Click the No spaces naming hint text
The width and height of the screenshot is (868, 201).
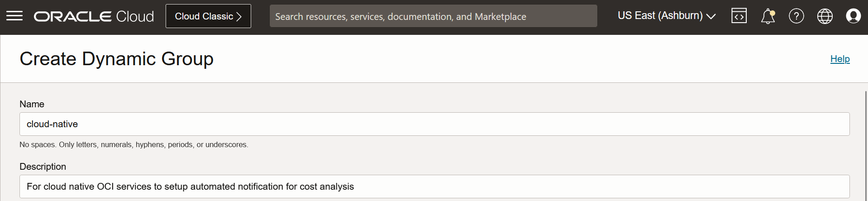pos(134,145)
